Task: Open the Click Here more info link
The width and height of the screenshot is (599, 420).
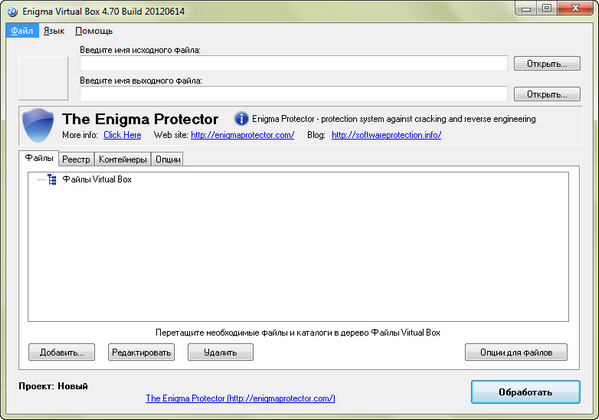Action: point(122,135)
